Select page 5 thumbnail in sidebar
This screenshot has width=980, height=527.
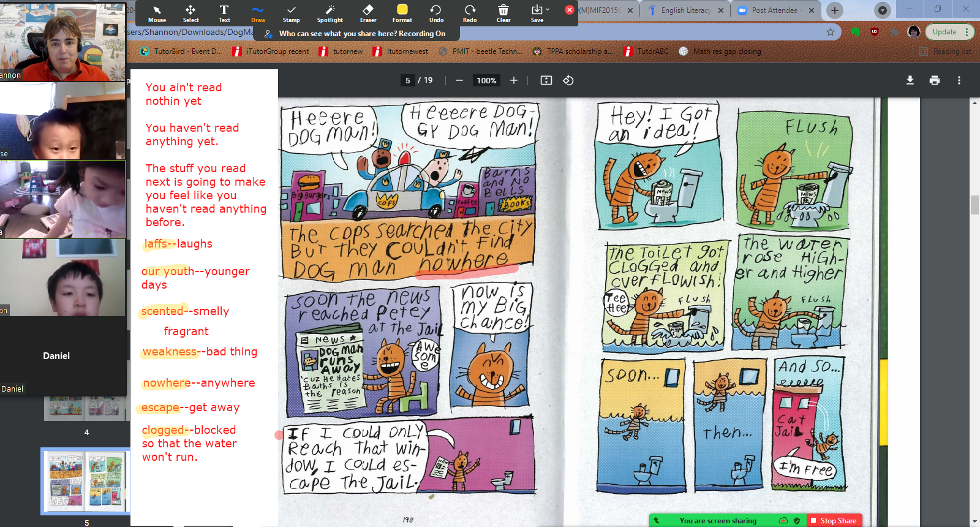tap(86, 481)
